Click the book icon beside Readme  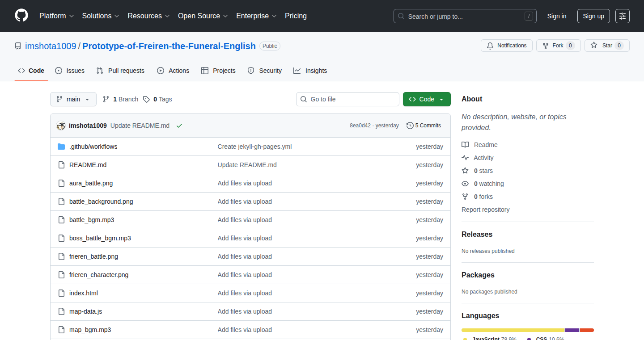click(465, 145)
